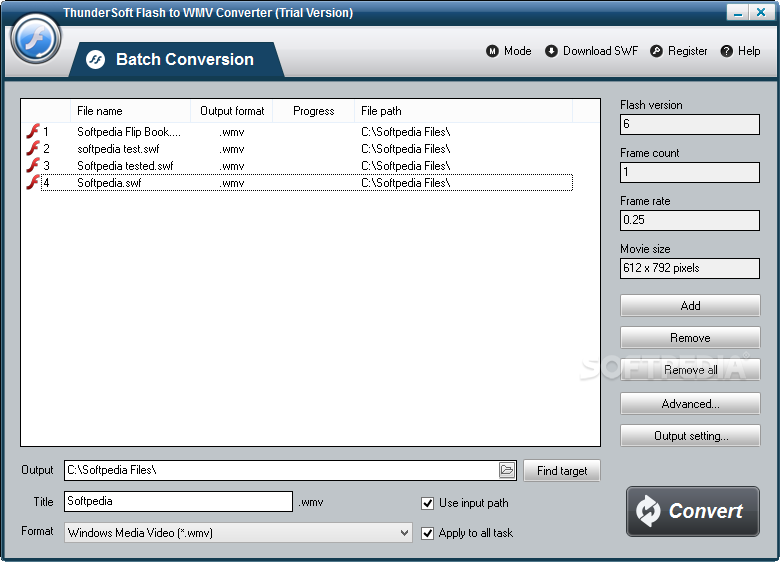Screen dimensions: 780x562
Task: Click the Flash logo icon in the title bar
Action: pos(35,39)
